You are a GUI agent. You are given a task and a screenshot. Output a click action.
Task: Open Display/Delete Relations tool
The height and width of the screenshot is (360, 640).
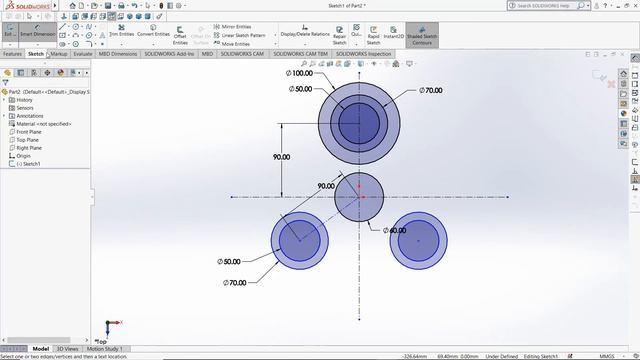click(x=305, y=31)
